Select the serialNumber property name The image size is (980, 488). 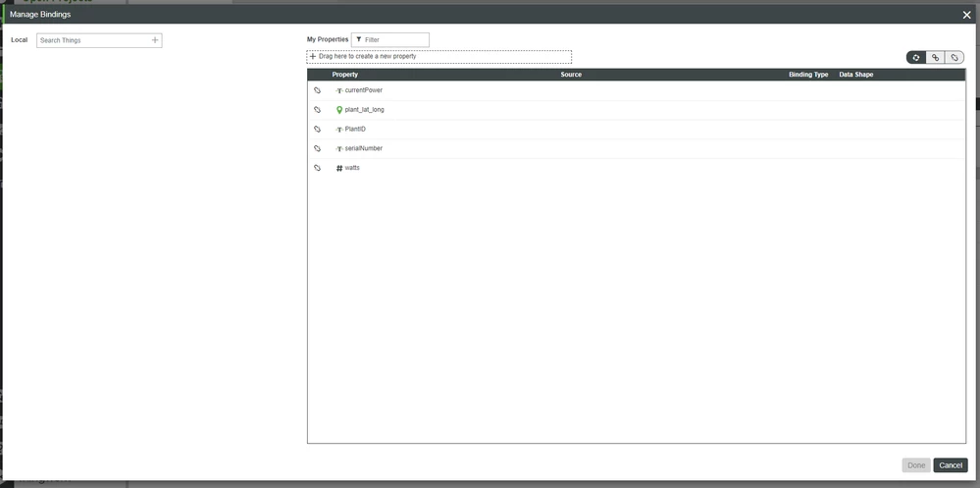pyautogui.click(x=364, y=149)
